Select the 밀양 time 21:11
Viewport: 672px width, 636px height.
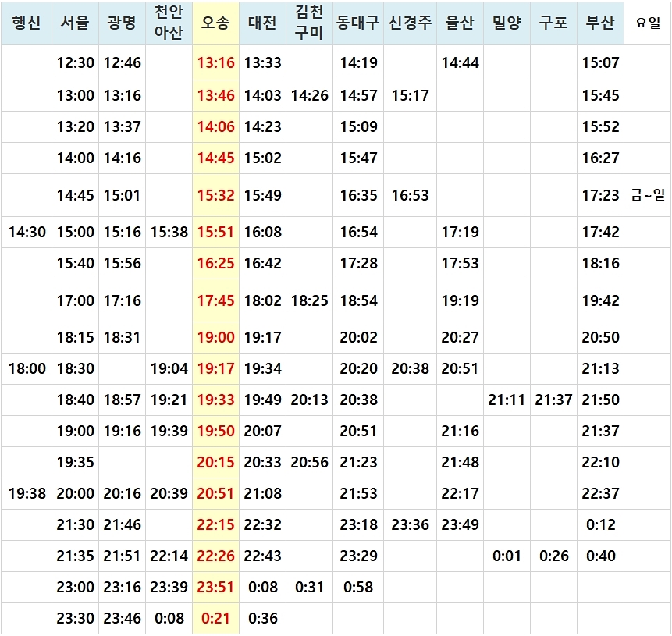pyautogui.click(x=507, y=400)
